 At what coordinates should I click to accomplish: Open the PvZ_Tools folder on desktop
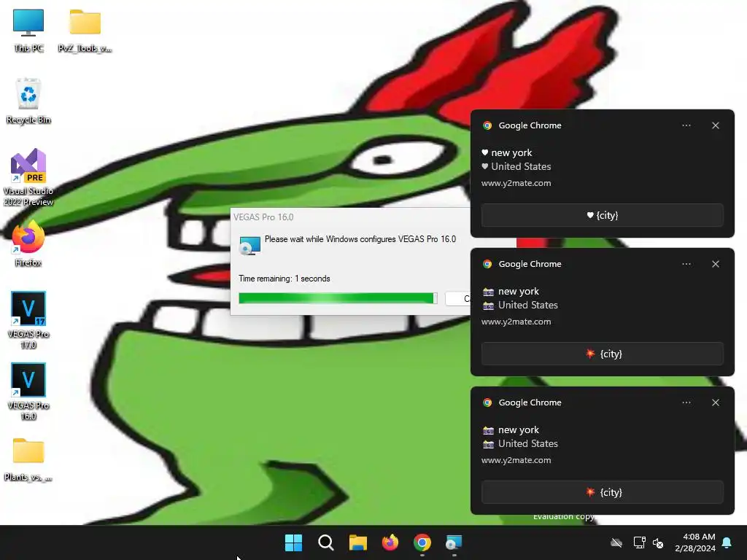85,30
